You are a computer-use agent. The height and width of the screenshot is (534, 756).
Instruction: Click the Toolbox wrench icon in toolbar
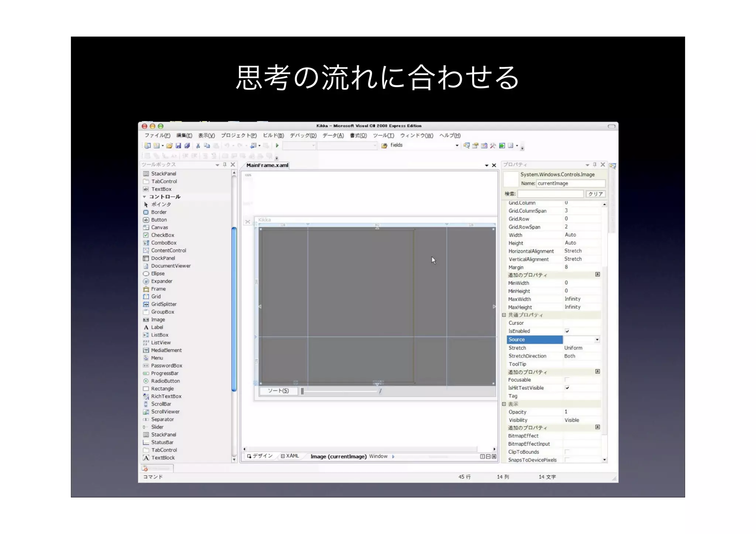(493, 145)
